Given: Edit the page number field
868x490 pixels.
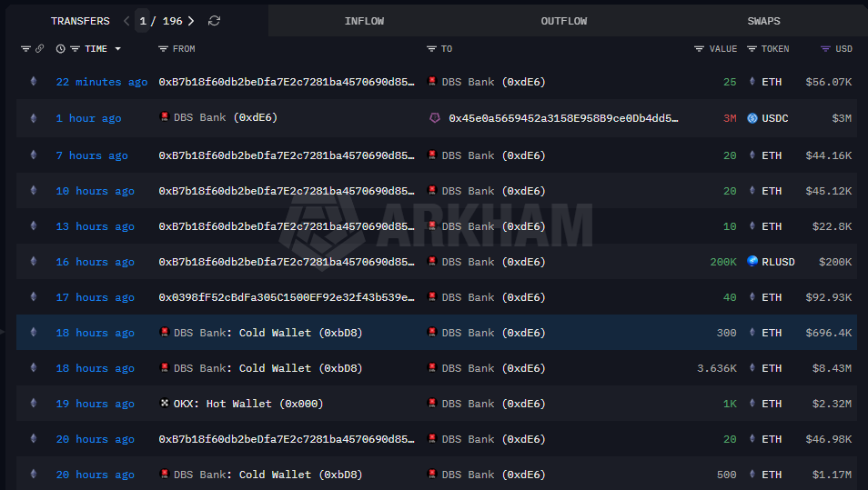Looking at the screenshot, I should [143, 21].
